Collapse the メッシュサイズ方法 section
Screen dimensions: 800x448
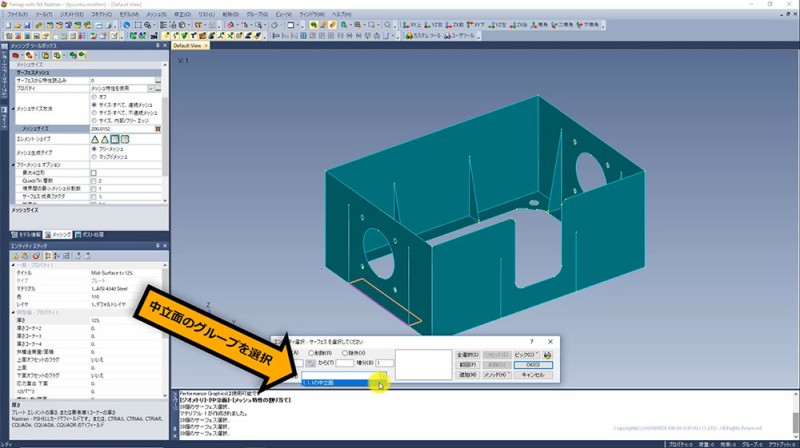[13, 109]
